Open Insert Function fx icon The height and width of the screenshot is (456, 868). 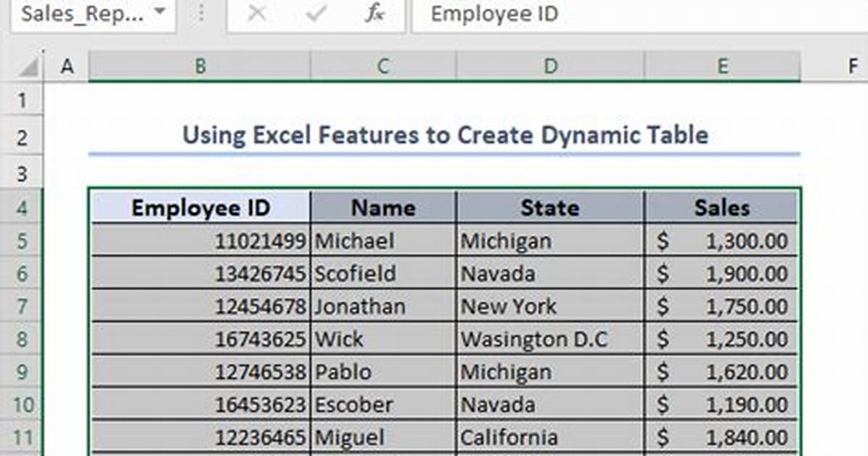click(374, 13)
